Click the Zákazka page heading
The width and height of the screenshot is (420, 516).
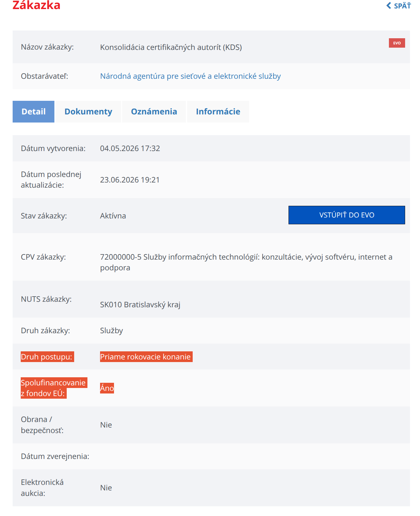pos(36,5)
